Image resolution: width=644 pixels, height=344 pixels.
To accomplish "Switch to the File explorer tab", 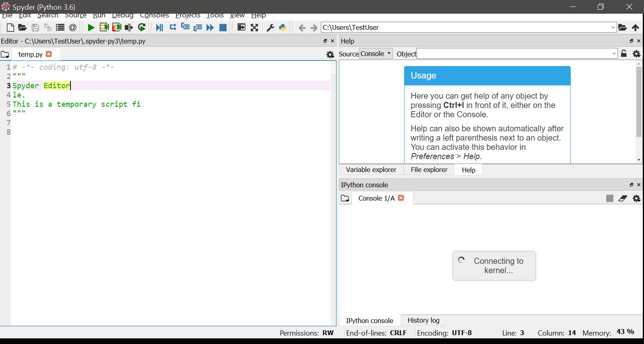I will click(x=429, y=170).
